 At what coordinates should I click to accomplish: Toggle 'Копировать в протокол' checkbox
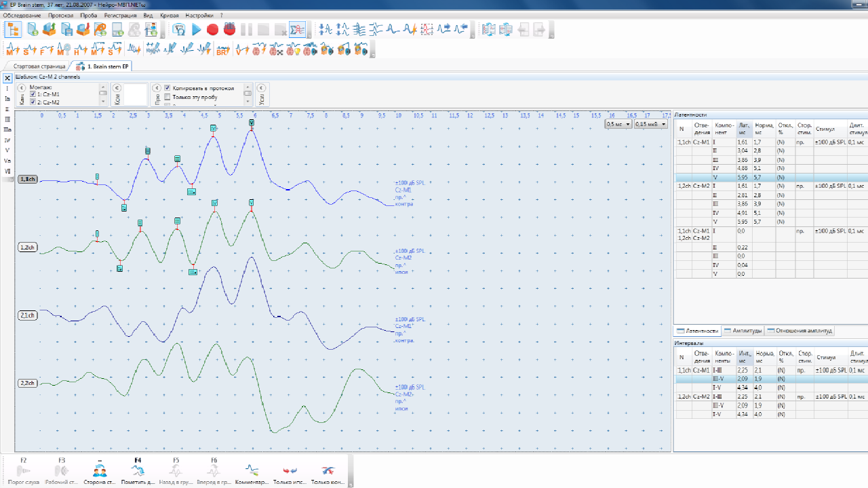(167, 88)
